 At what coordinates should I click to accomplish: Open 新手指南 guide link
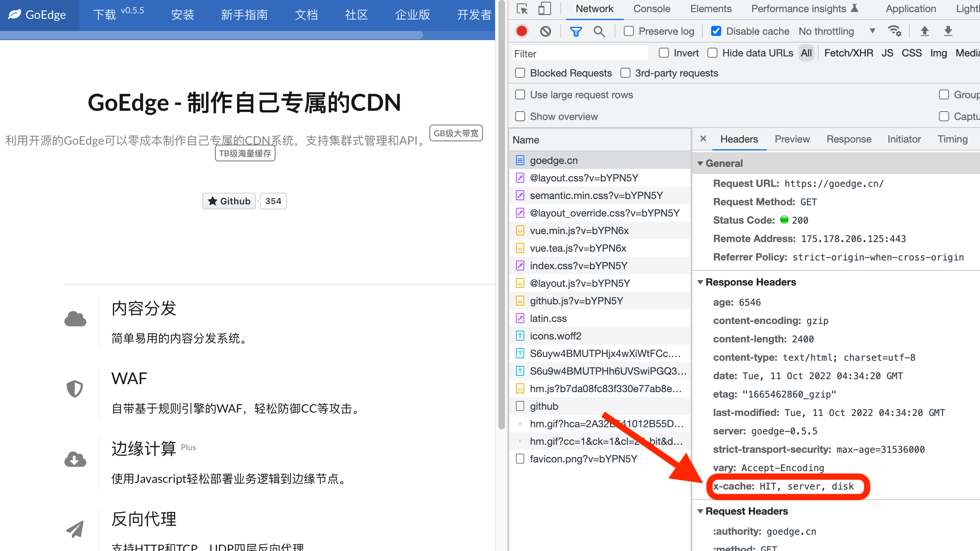pos(244,15)
